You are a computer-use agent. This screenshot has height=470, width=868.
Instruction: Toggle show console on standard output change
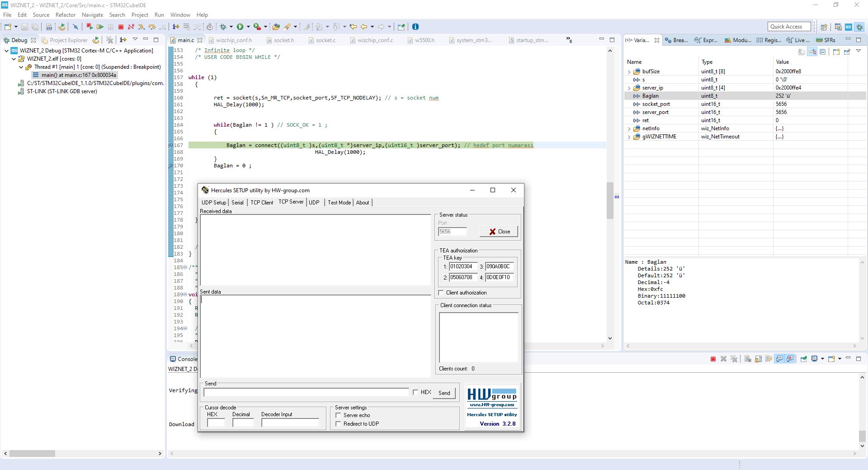tap(779, 359)
